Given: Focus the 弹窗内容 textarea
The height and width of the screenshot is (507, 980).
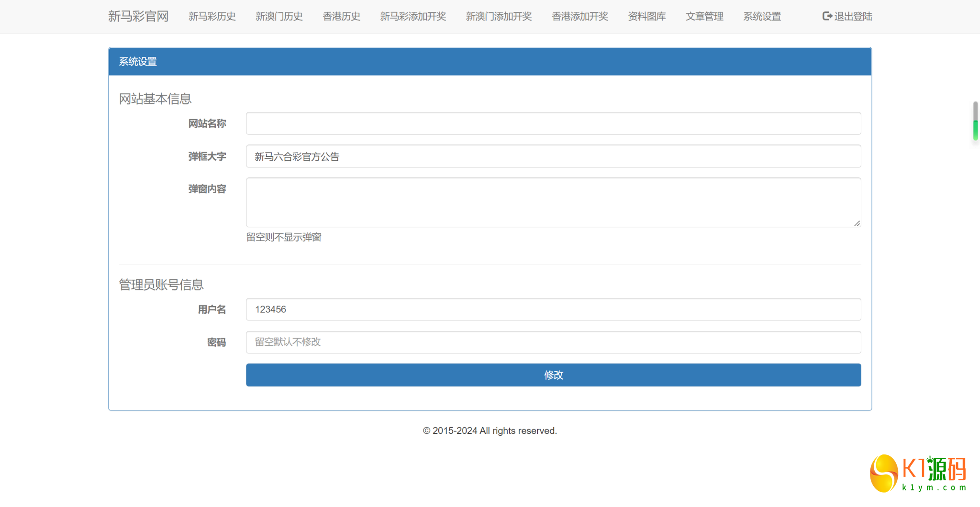Looking at the screenshot, I should click(x=553, y=202).
